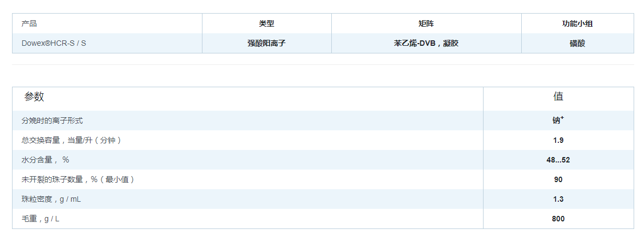Screen dimensions: 644x235
Task: Select the 未开裂的珠子数量 parameter label
Action: [x=77, y=179]
